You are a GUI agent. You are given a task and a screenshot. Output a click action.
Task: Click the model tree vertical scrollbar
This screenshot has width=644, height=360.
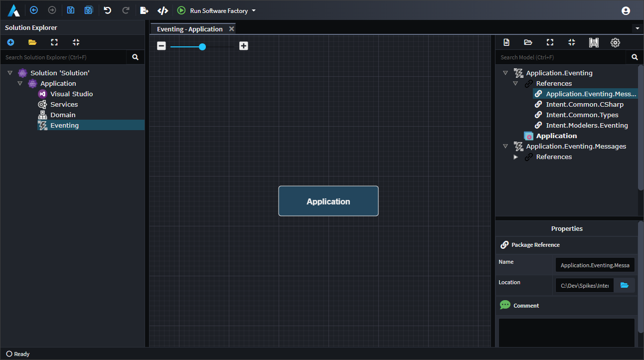point(641,127)
